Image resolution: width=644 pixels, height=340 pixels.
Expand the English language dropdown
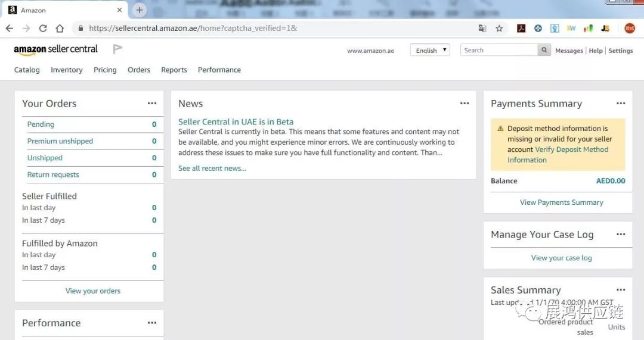430,50
